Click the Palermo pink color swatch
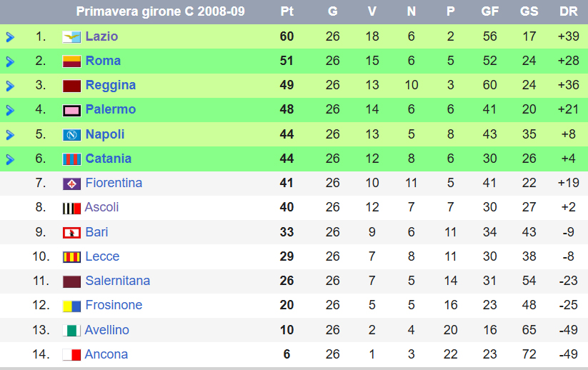This screenshot has width=588, height=370. (71, 111)
